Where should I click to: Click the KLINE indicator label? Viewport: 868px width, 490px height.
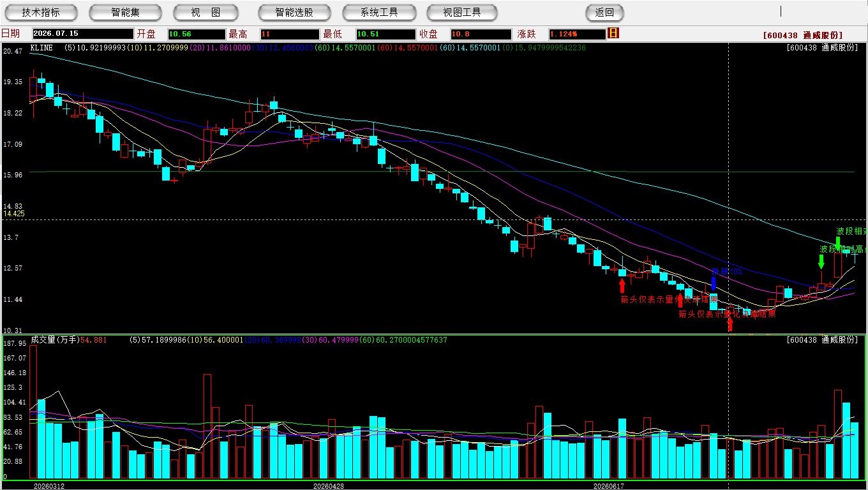click(41, 48)
